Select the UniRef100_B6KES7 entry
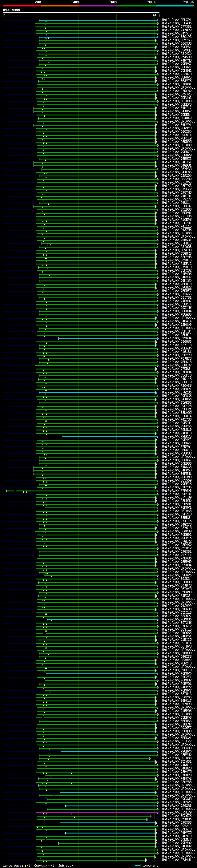Screen dimensions: 197x868 coord(176,365)
